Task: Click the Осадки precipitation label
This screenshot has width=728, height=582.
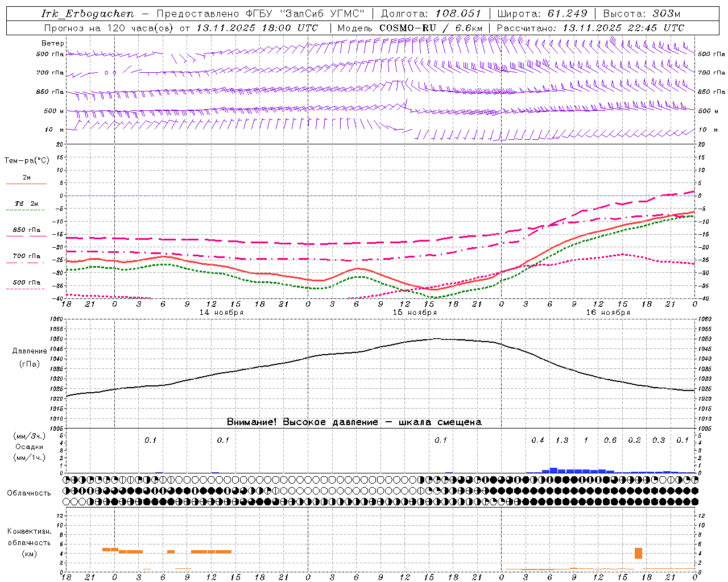Action: click(x=29, y=447)
